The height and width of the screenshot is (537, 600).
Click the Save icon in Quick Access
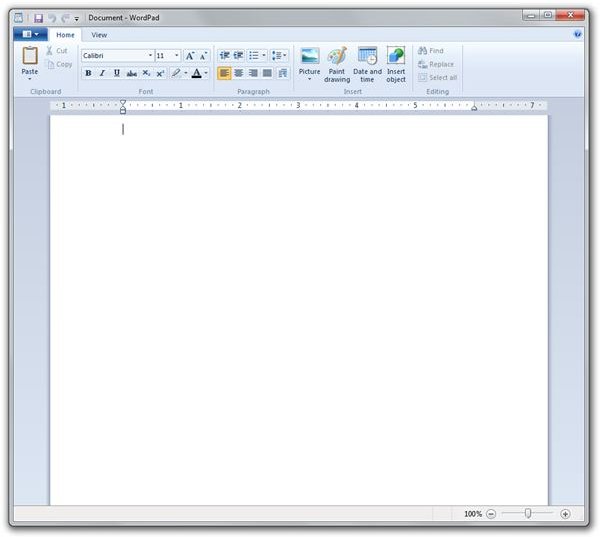(38, 18)
